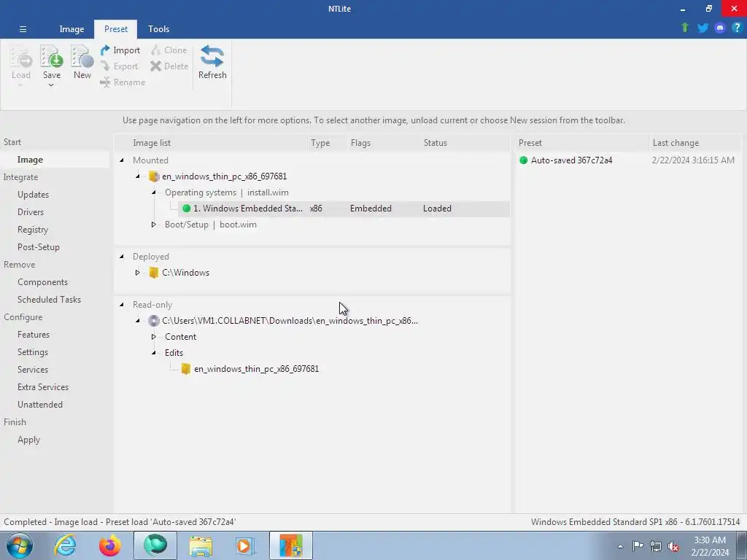Viewport: 747px width, 560px height.
Task: Click the network tray icon
Action: point(656,546)
